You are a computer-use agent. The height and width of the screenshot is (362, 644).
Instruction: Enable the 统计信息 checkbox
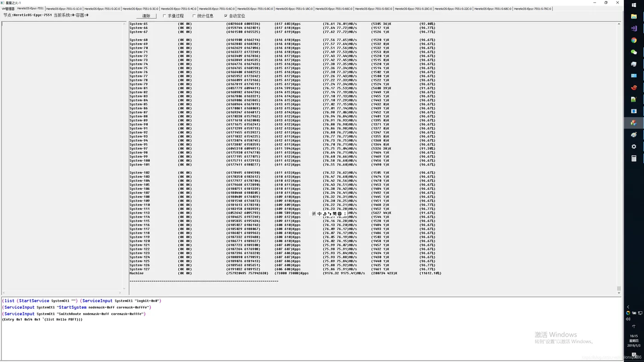(194, 16)
